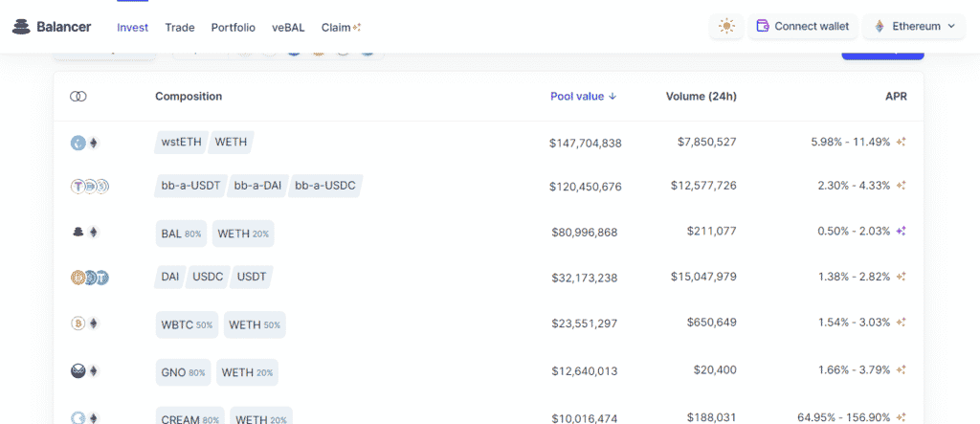Click token icons of DAI/USDC/USDT pool

pos(90,277)
